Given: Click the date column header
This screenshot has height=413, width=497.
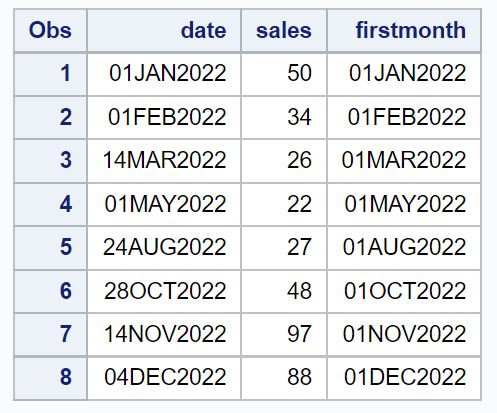Looking at the screenshot, I should click(x=164, y=31).
